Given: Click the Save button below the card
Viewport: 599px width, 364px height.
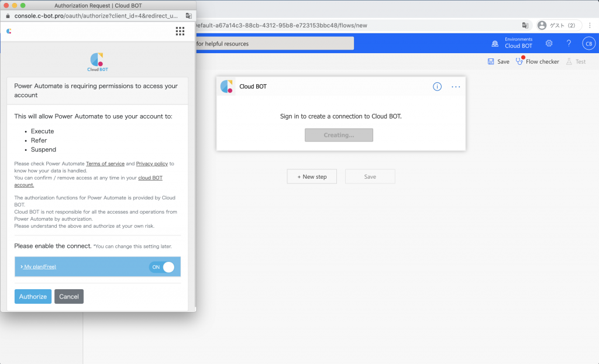Looking at the screenshot, I should click(x=370, y=176).
